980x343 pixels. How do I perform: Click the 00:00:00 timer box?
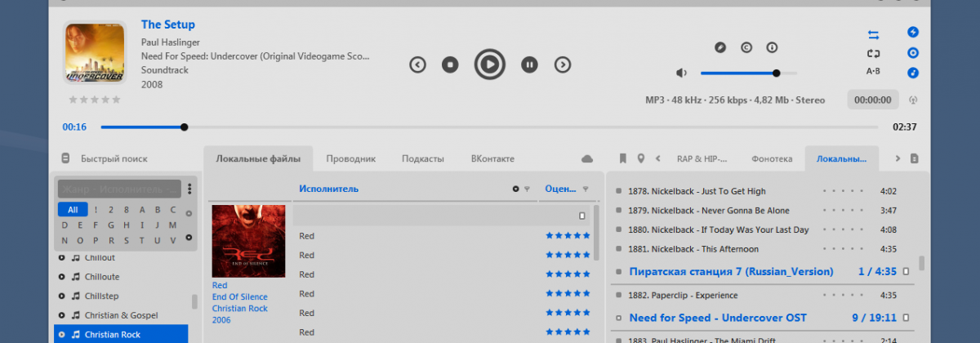872,100
